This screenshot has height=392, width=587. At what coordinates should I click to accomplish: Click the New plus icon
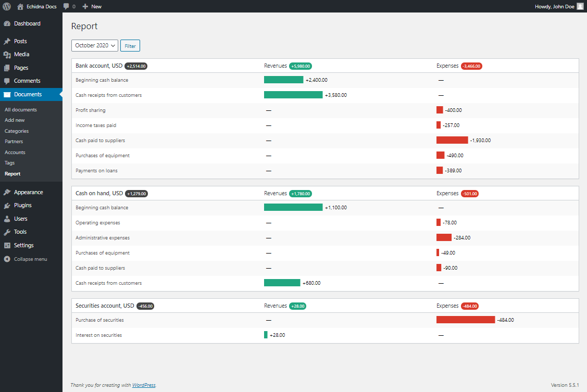(x=85, y=6)
